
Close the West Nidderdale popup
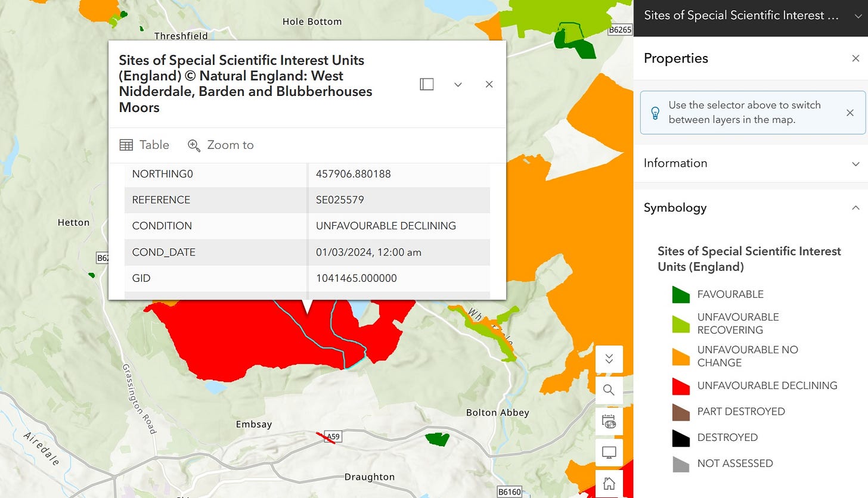[489, 84]
